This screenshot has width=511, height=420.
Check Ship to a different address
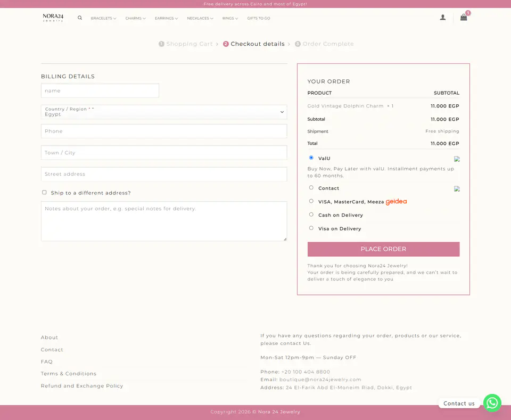click(x=44, y=192)
